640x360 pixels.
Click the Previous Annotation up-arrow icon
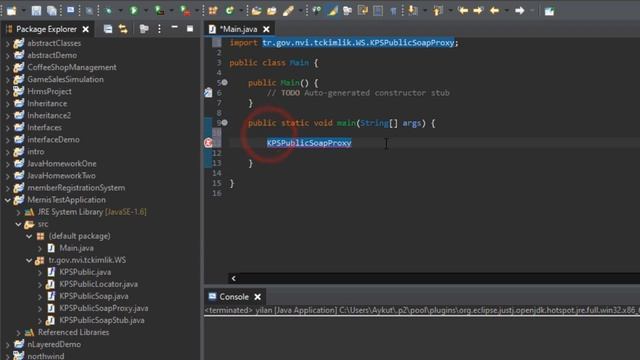[437, 11]
